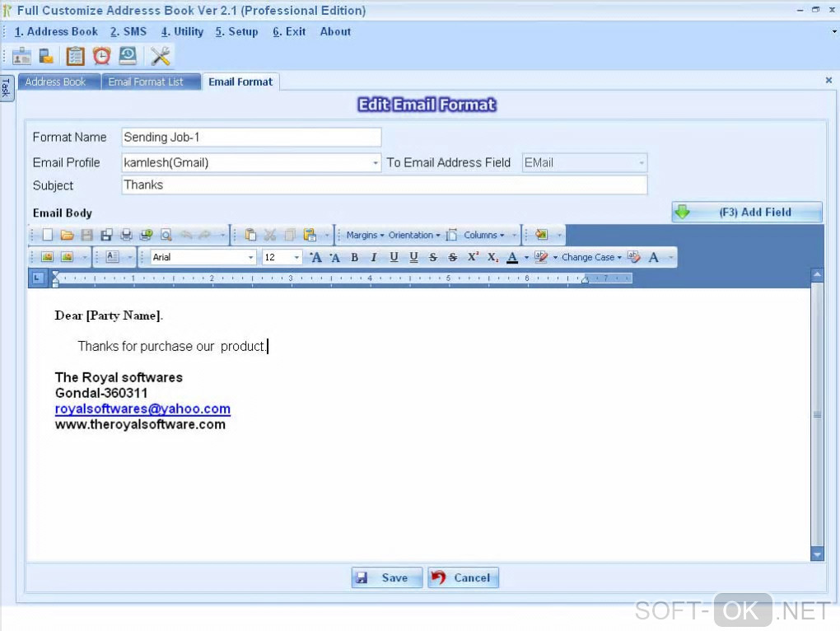Open the Orientation dropdown
The height and width of the screenshot is (631, 840).
[414, 235]
